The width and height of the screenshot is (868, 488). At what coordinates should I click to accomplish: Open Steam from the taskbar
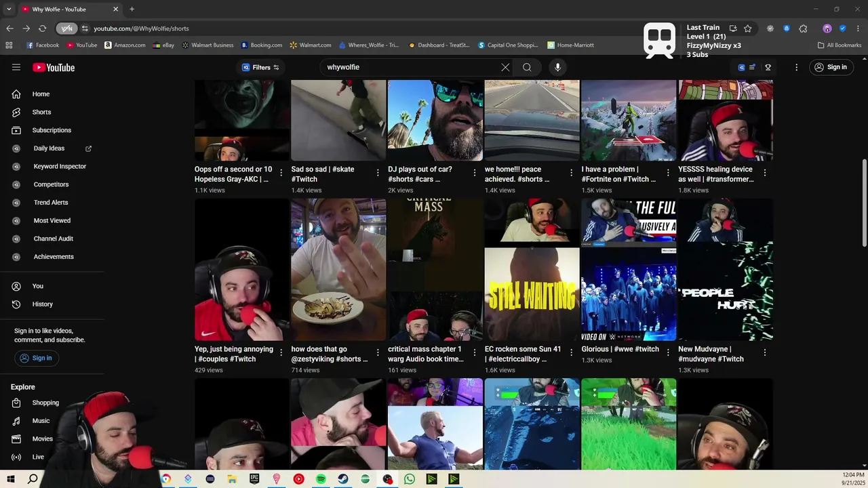click(x=343, y=479)
